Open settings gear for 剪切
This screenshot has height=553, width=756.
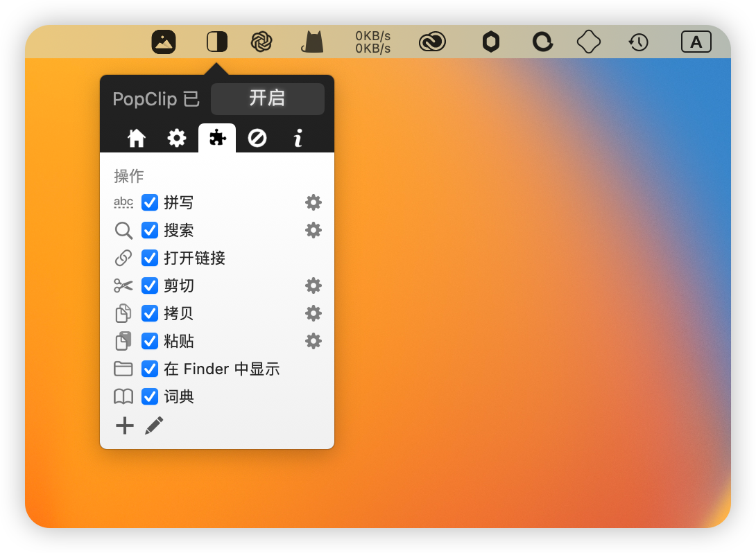[313, 286]
